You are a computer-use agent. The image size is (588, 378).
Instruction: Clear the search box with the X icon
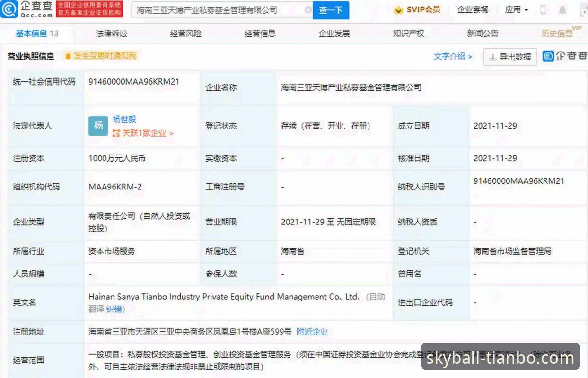[308, 9]
